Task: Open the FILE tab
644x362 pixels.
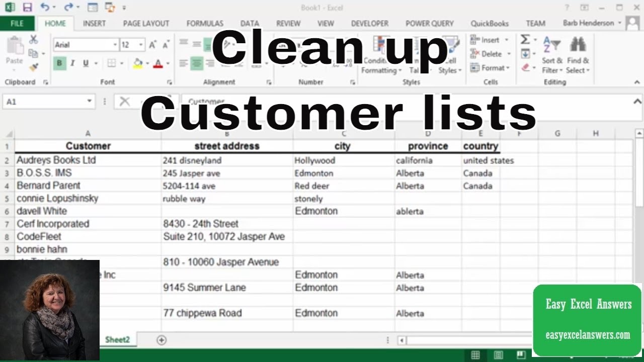Action: 17,23
